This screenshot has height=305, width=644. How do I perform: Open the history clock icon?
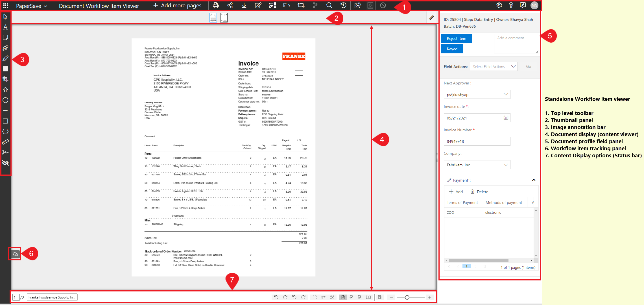(x=343, y=5)
